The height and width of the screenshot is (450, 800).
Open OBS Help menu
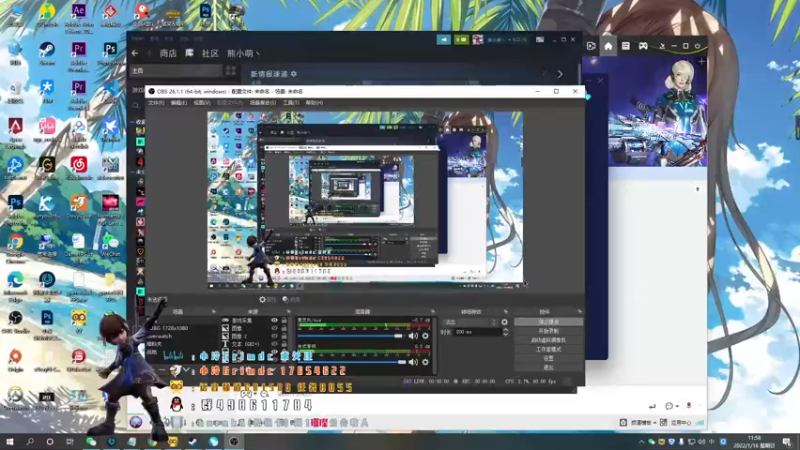pyautogui.click(x=314, y=103)
